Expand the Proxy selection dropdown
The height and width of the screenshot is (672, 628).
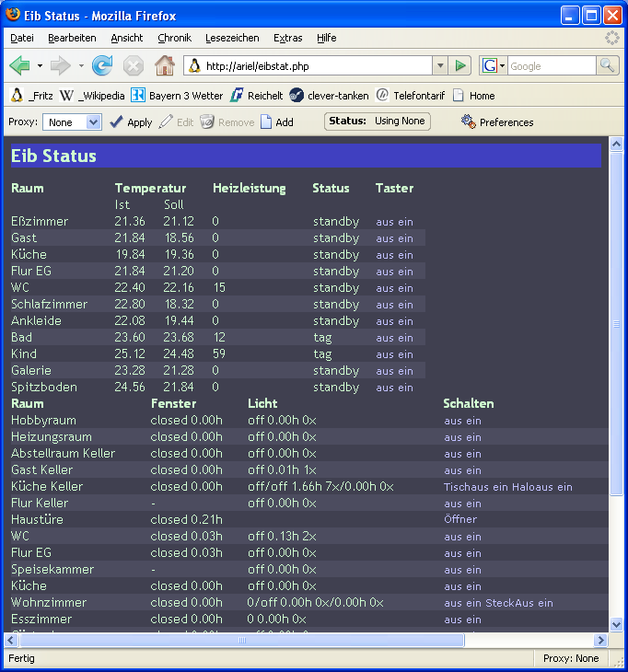(x=93, y=122)
